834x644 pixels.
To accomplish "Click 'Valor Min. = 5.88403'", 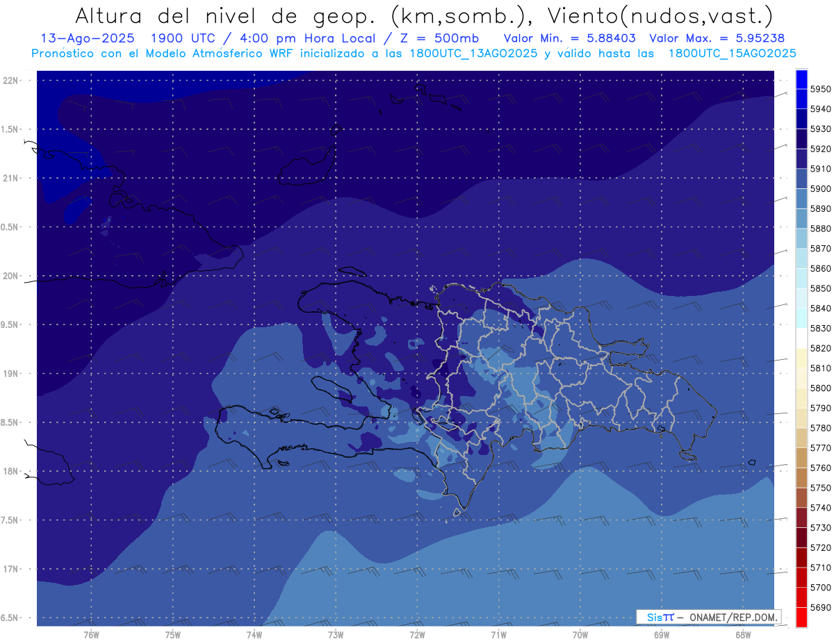I will point(570,38).
